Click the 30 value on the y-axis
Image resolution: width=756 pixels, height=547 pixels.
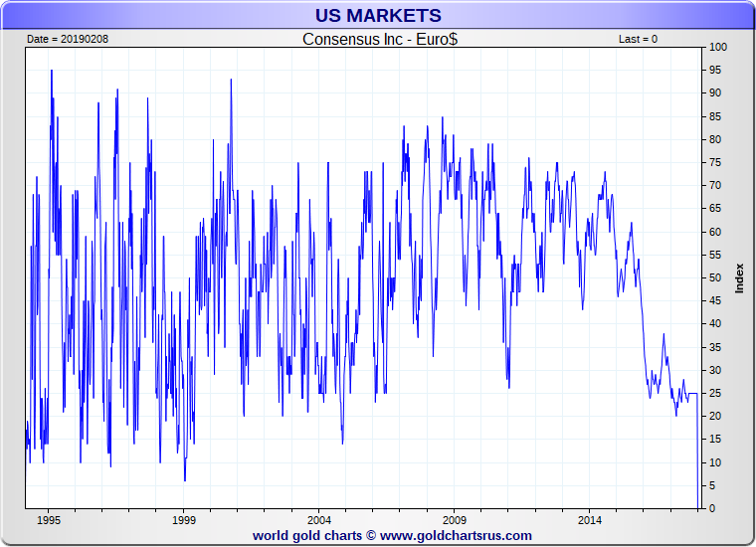[x=715, y=370]
